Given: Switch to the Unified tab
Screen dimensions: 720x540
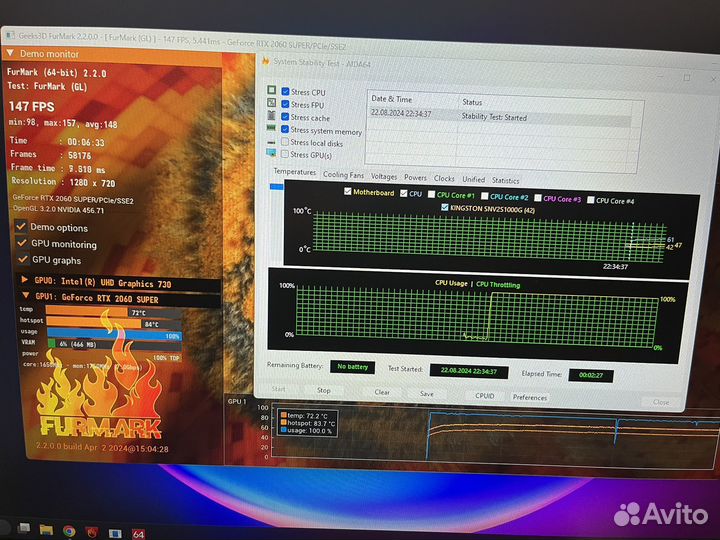Looking at the screenshot, I should [x=473, y=179].
